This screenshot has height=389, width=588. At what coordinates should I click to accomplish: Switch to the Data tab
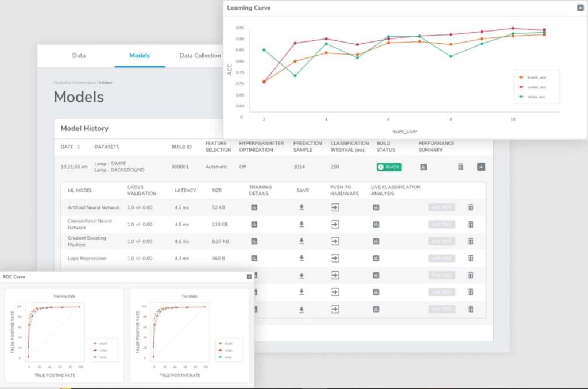click(x=79, y=56)
